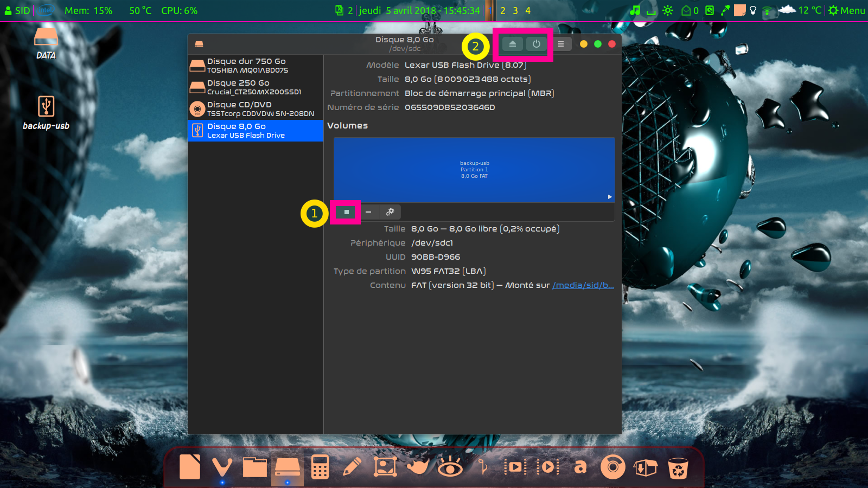Power off the Lexar USB drive

tap(536, 44)
